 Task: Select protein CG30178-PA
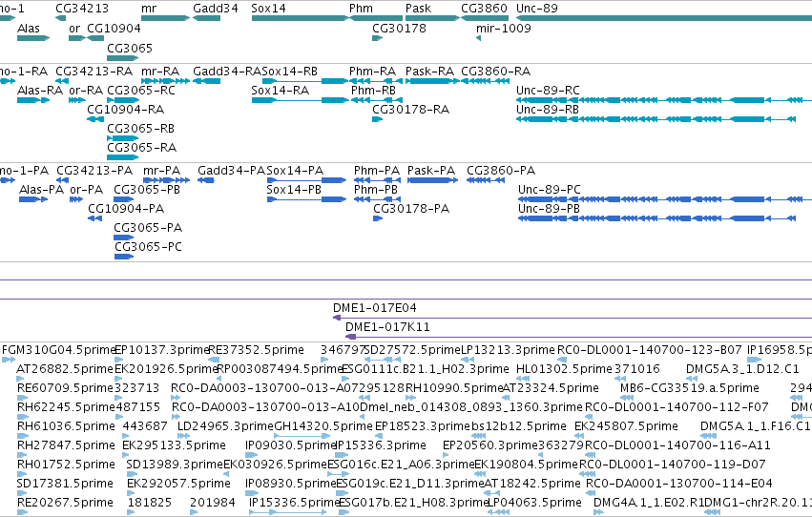378,218
